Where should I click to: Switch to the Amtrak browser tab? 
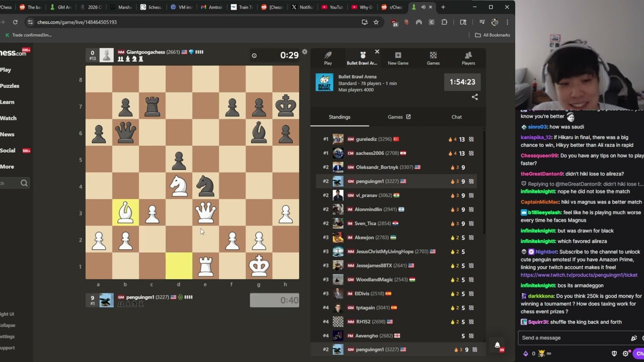click(211, 7)
